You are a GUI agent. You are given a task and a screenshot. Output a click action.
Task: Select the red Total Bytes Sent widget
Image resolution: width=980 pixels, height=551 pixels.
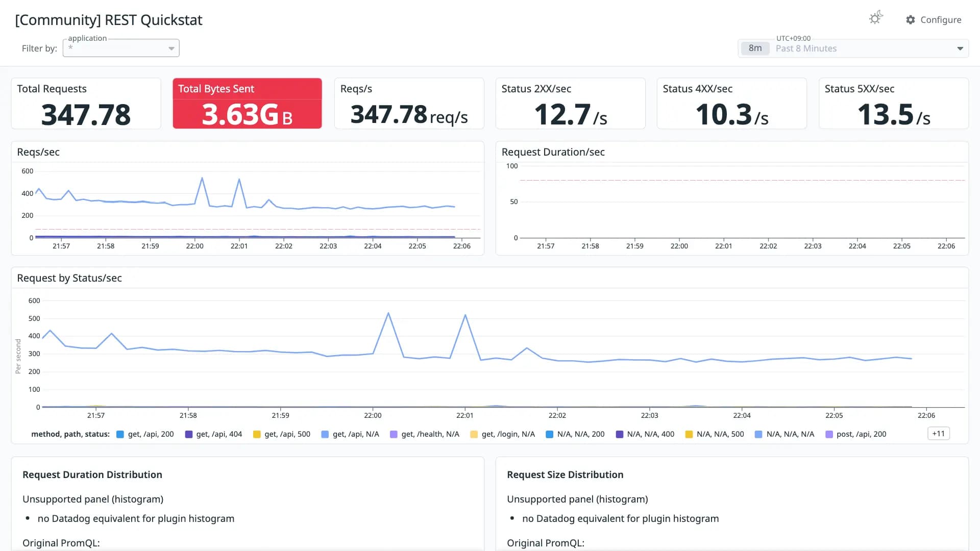(247, 103)
